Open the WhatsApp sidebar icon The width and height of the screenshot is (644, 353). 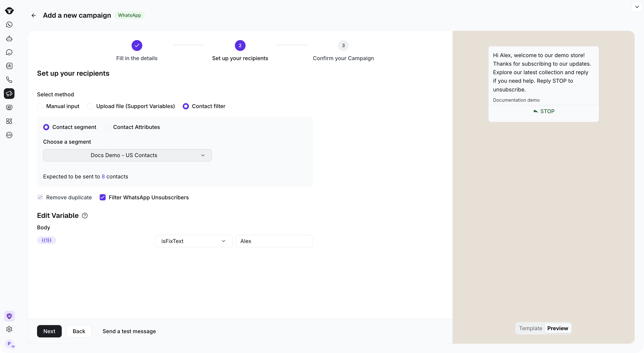(9, 25)
